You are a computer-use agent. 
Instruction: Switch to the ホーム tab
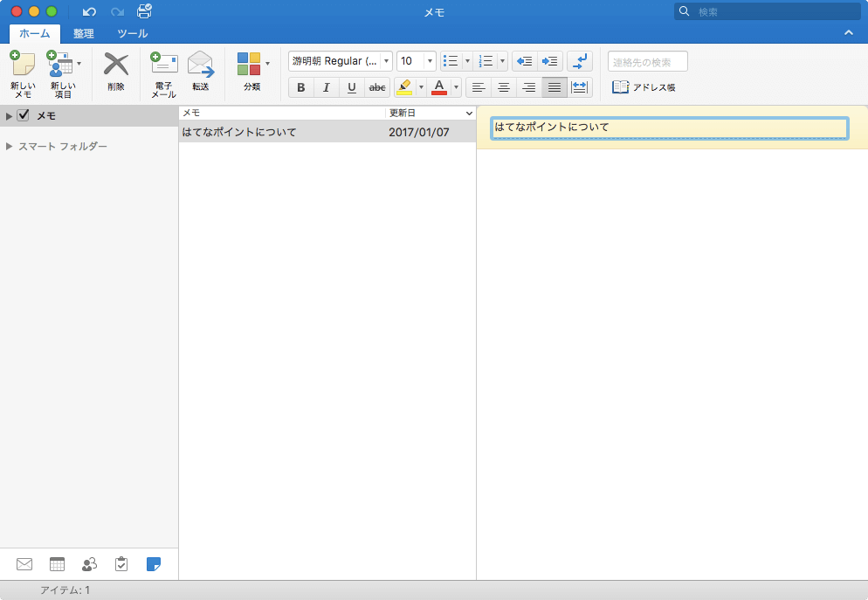tap(34, 34)
